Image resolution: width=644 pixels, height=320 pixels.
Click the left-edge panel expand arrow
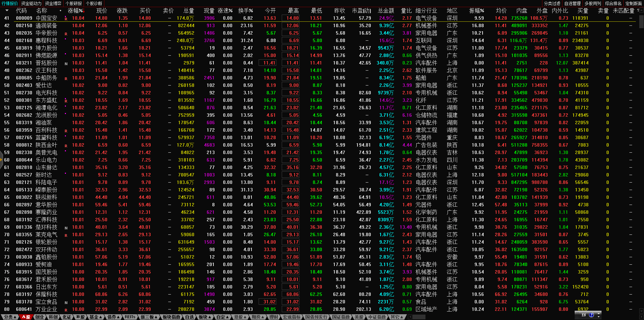1,159
